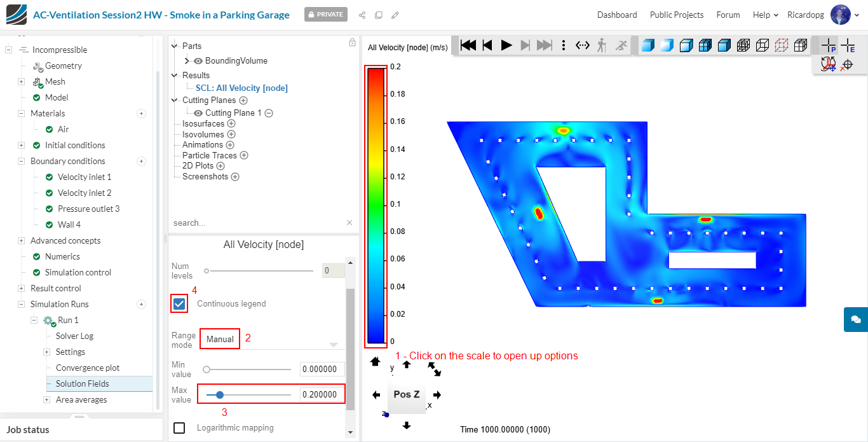Click the edit project pencil icon
Image resolution: width=868 pixels, height=442 pixels.
tap(395, 15)
